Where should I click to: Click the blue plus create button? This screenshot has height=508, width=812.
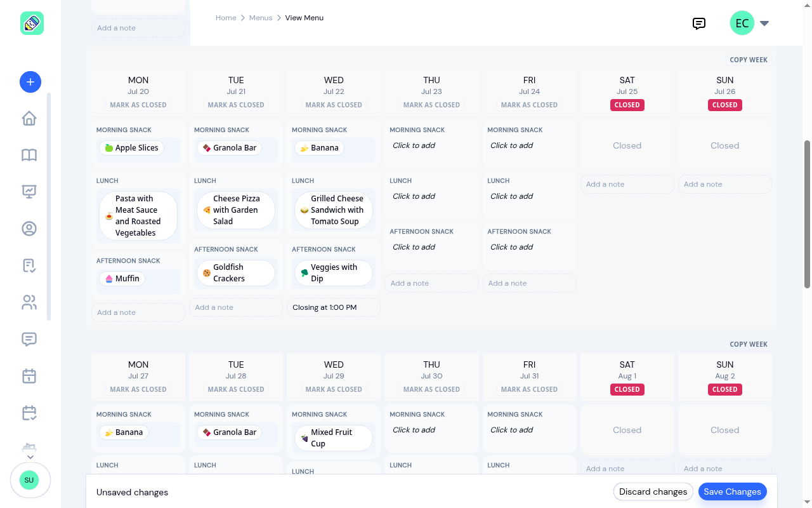[x=30, y=82]
